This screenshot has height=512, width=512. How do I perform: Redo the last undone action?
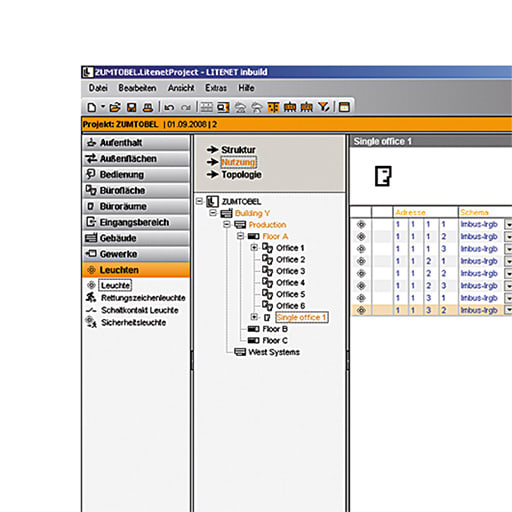tap(186, 107)
